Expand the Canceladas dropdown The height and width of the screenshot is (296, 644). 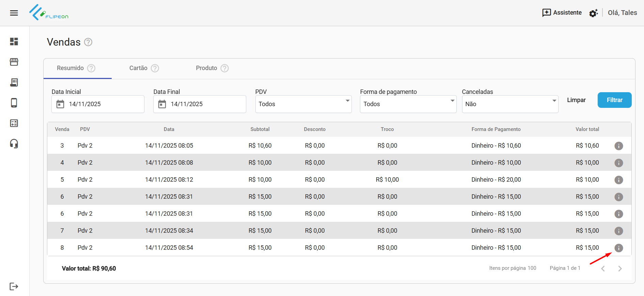(x=510, y=104)
